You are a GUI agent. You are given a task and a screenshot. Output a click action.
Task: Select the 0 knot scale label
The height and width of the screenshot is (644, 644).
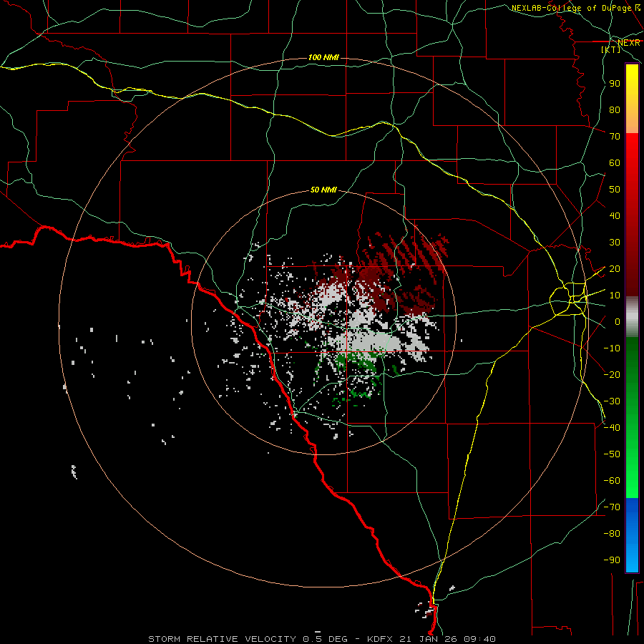618,322
